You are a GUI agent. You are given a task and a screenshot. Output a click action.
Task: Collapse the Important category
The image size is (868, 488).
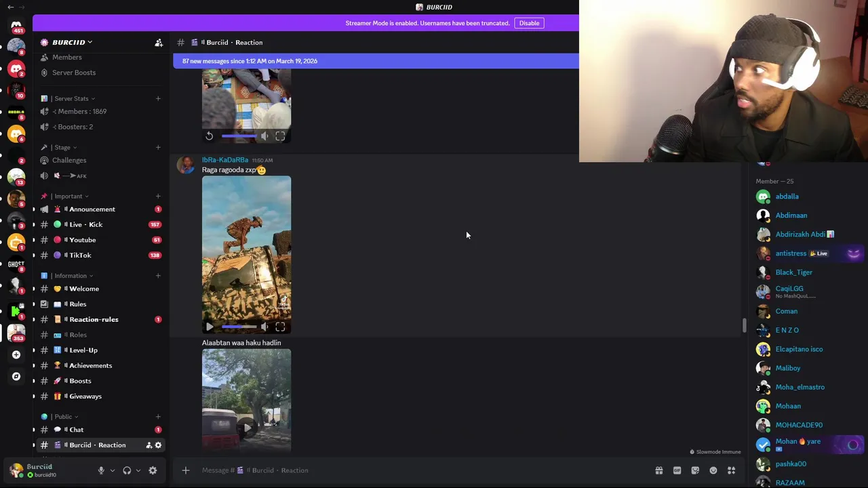point(68,196)
